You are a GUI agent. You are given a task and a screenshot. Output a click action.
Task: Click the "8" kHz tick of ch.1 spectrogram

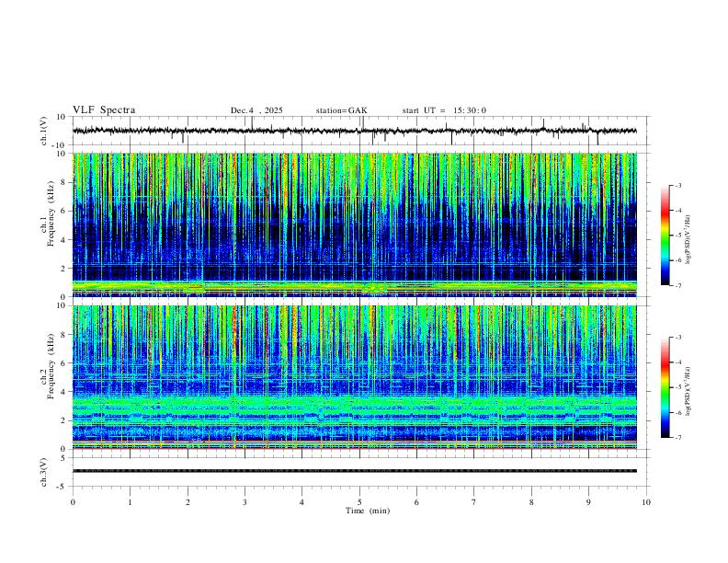(63, 182)
